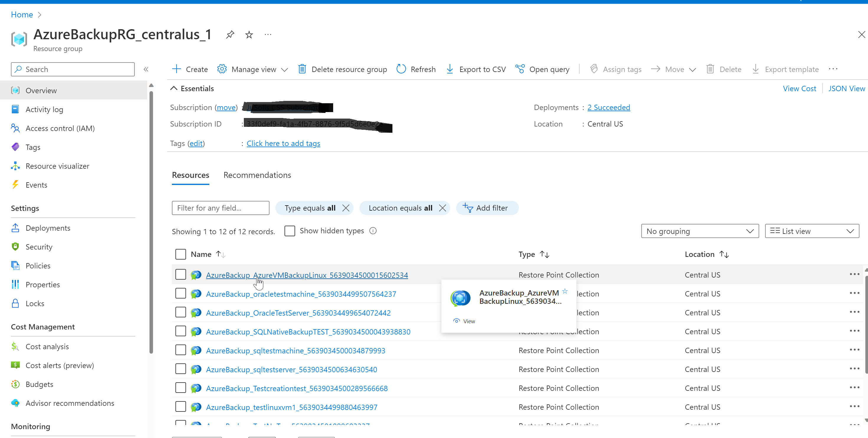
Task: Click sidebar vertical scrollbar
Action: click(151, 223)
